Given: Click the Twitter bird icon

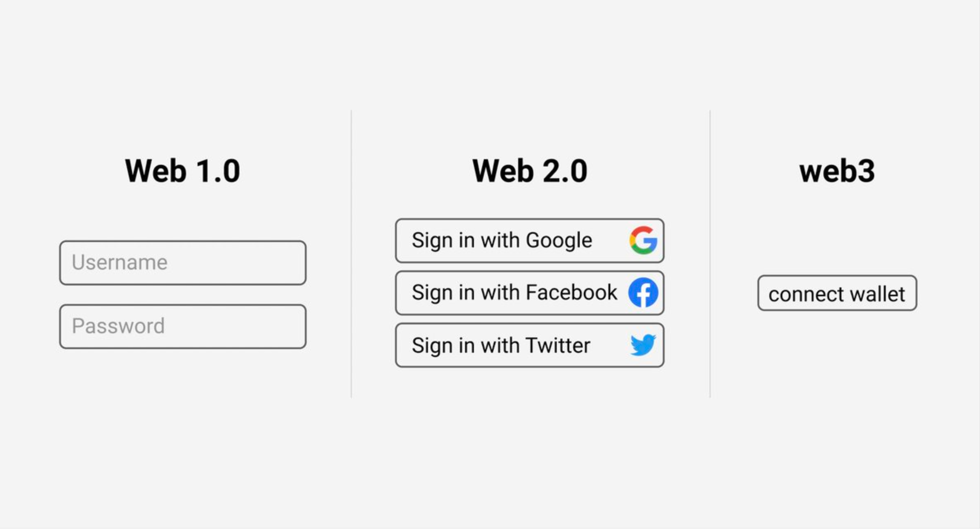Looking at the screenshot, I should 643,345.
